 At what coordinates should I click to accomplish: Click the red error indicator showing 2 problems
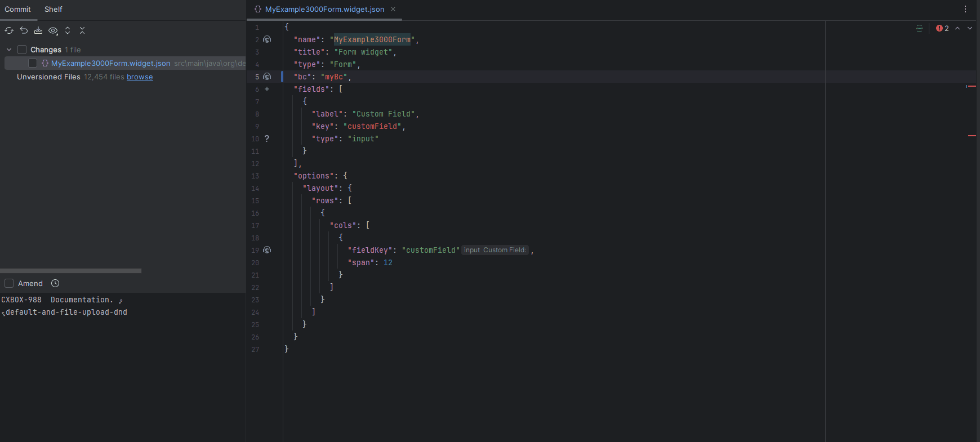pyautogui.click(x=942, y=28)
